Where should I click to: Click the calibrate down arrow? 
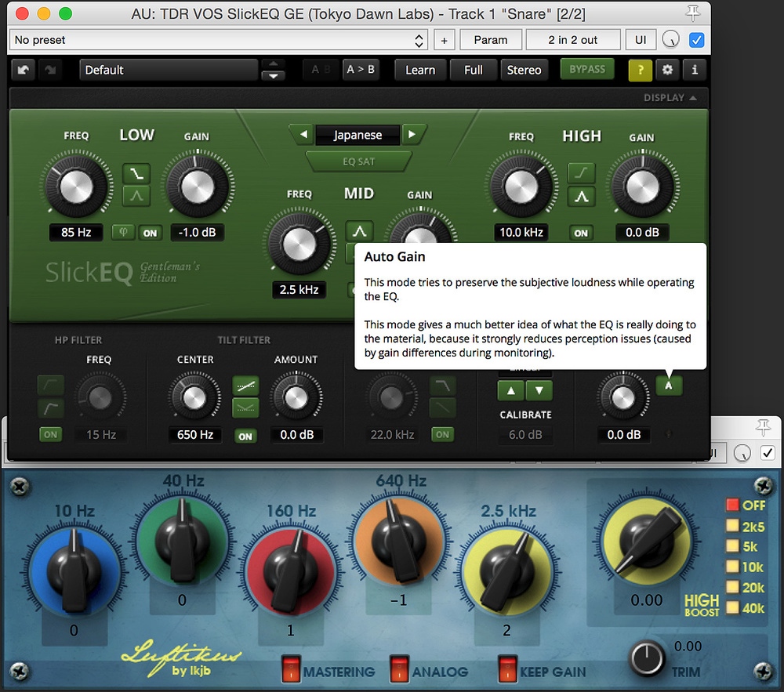pyautogui.click(x=539, y=391)
